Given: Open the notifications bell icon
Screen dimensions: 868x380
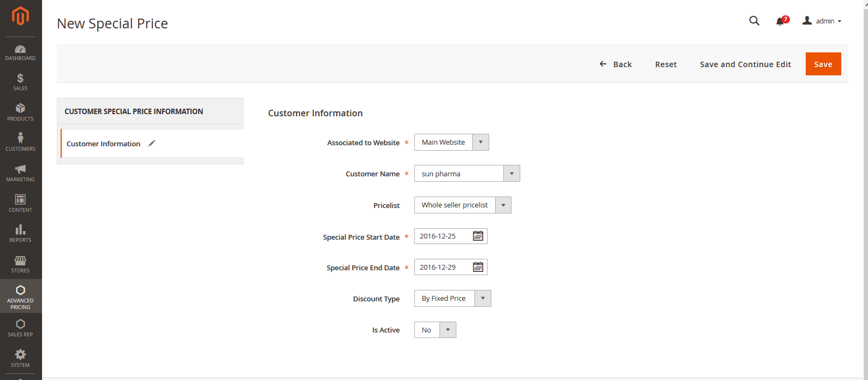Looking at the screenshot, I should (x=781, y=21).
